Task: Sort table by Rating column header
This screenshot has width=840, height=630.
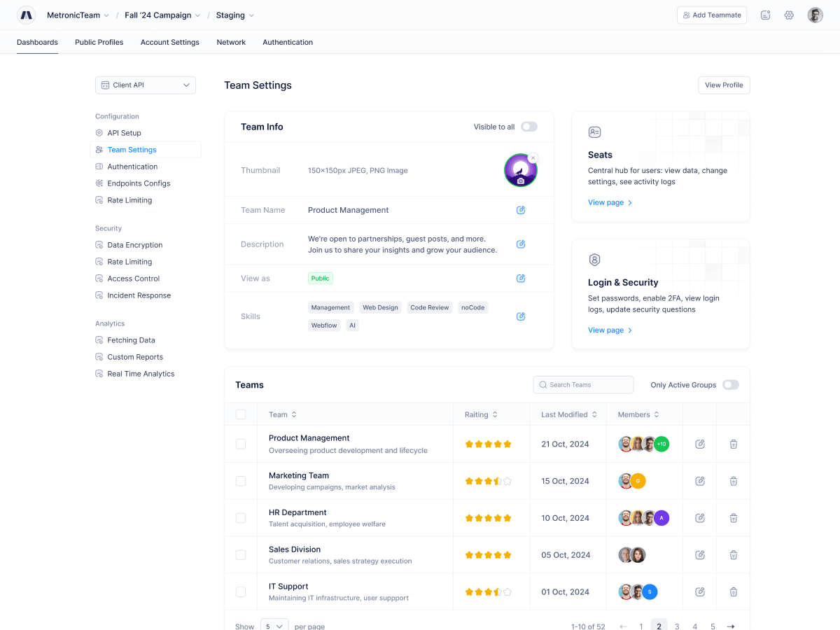Action: [481, 414]
